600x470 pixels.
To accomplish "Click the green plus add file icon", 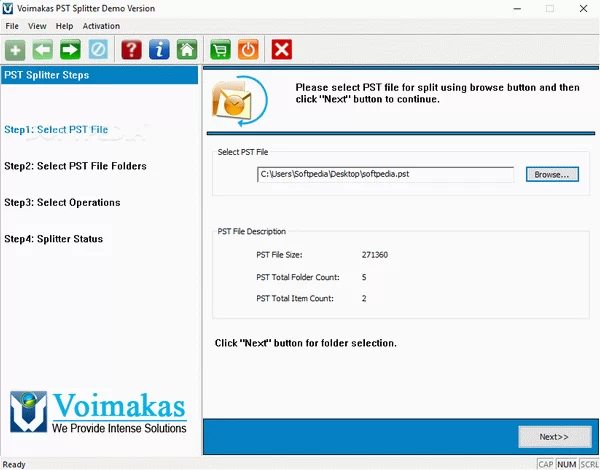I will click(x=15, y=48).
